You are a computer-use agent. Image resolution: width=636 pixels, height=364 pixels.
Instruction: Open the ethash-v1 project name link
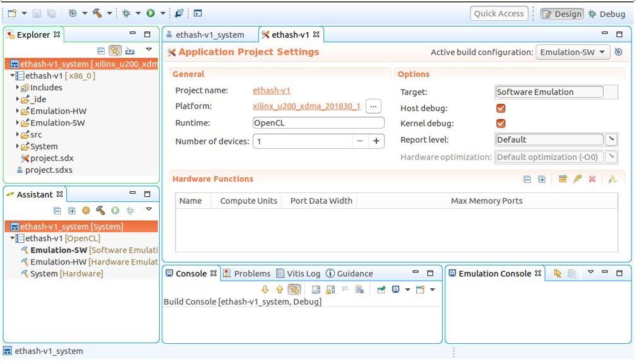pyautogui.click(x=272, y=90)
